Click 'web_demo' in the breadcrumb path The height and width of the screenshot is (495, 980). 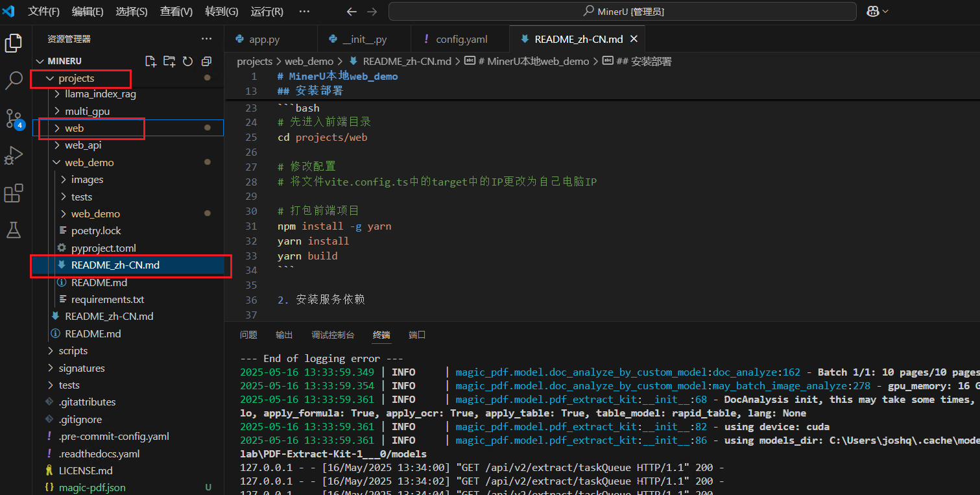tap(309, 62)
